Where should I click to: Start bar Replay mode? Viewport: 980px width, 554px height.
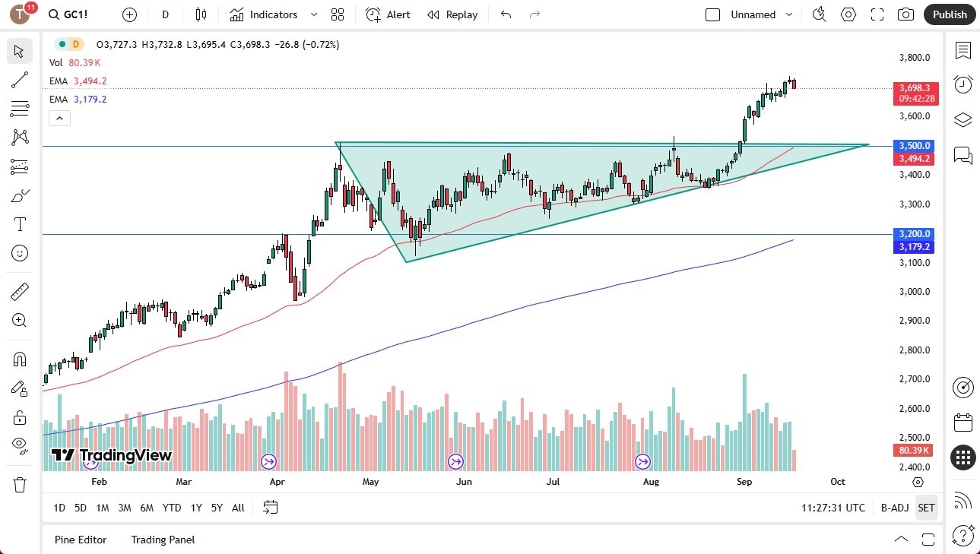coord(452,14)
